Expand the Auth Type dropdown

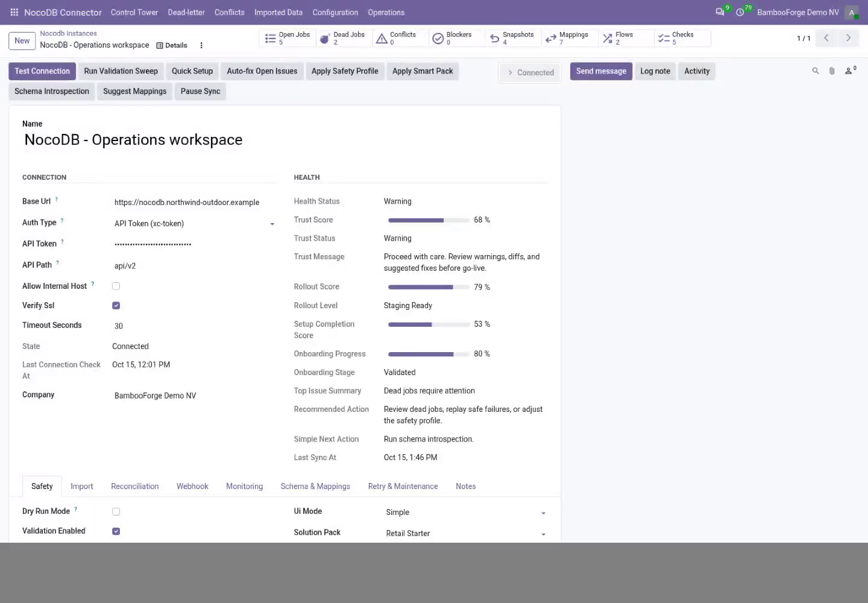click(195, 224)
